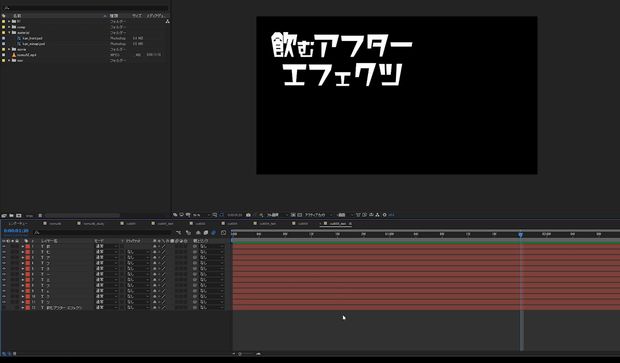Switch to the render queue tab
Image resolution: width=620 pixels, height=363 pixels.
pos(19,223)
